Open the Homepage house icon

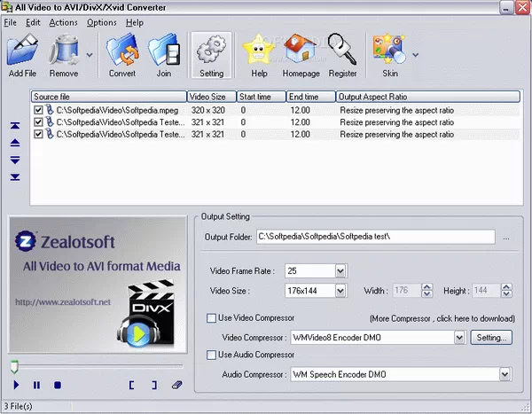point(301,51)
